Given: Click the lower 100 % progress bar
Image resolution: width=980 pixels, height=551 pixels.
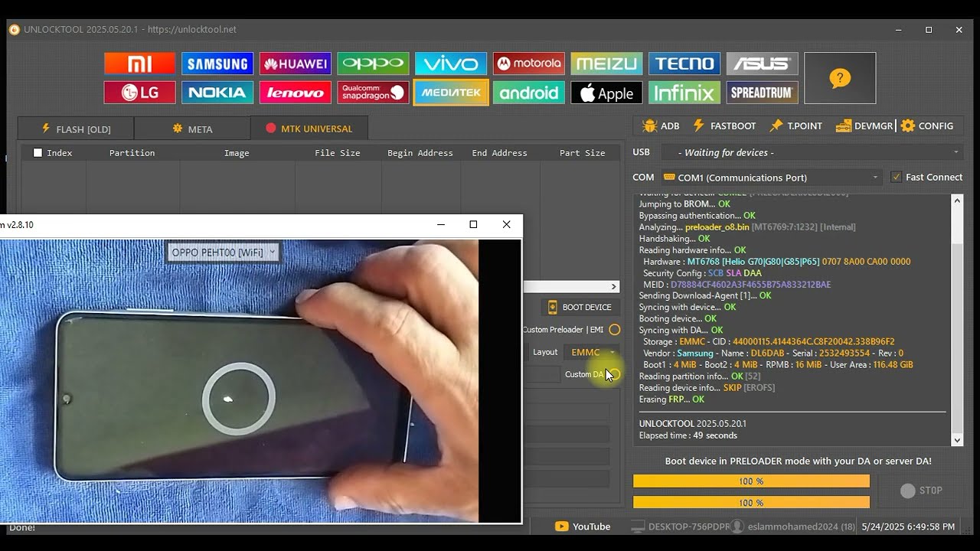Looking at the screenshot, I should [x=751, y=503].
